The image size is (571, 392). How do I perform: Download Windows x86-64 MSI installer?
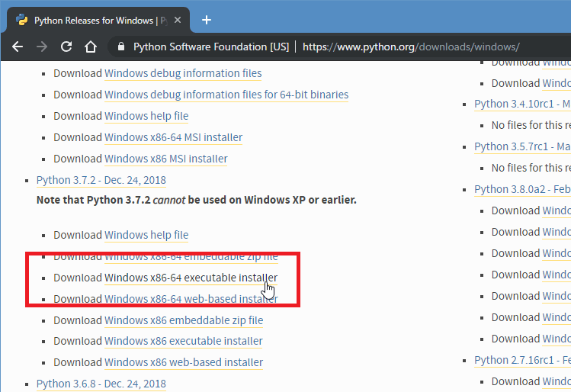click(x=173, y=137)
